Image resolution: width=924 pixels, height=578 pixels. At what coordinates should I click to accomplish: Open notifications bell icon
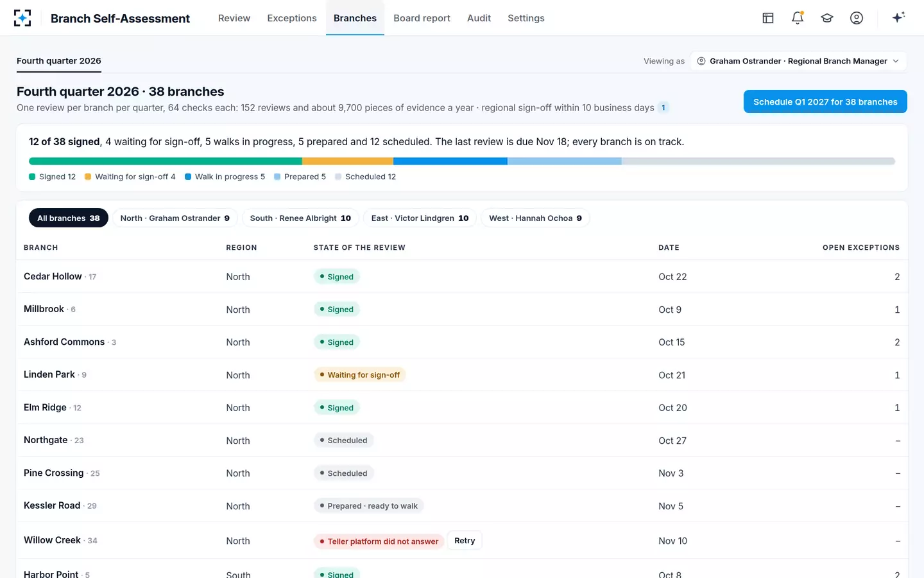pyautogui.click(x=798, y=18)
